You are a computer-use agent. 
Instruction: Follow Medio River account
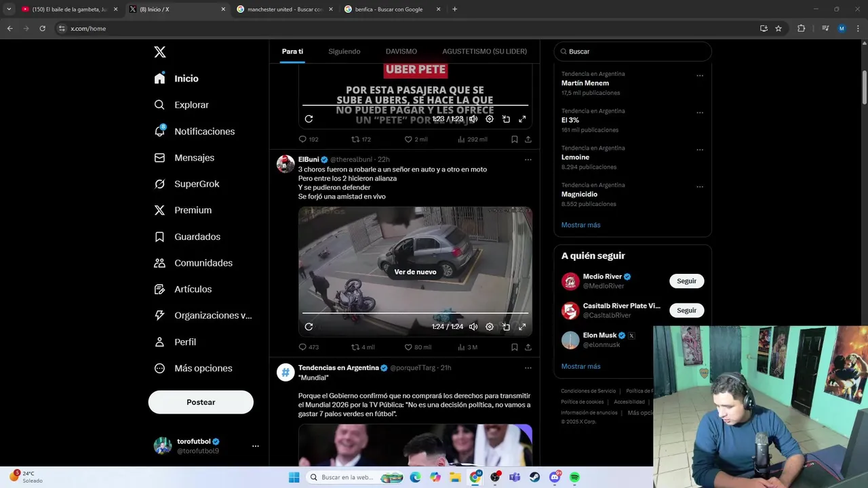(686, 281)
